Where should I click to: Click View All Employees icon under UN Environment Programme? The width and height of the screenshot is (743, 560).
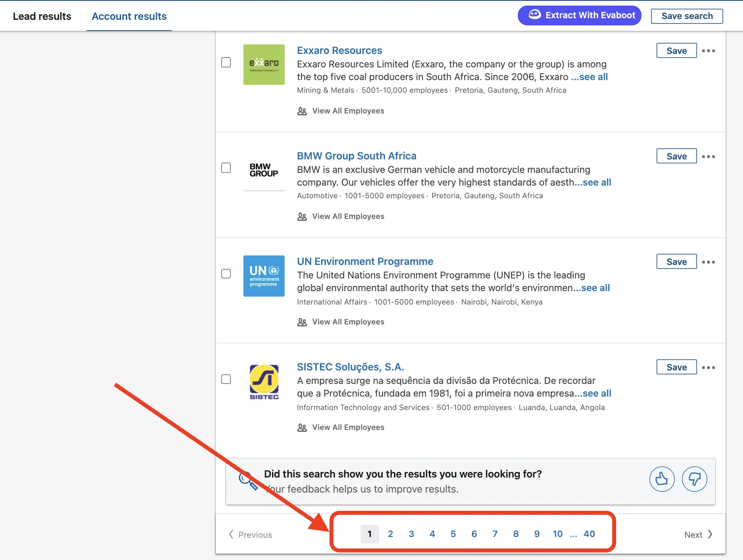click(302, 322)
